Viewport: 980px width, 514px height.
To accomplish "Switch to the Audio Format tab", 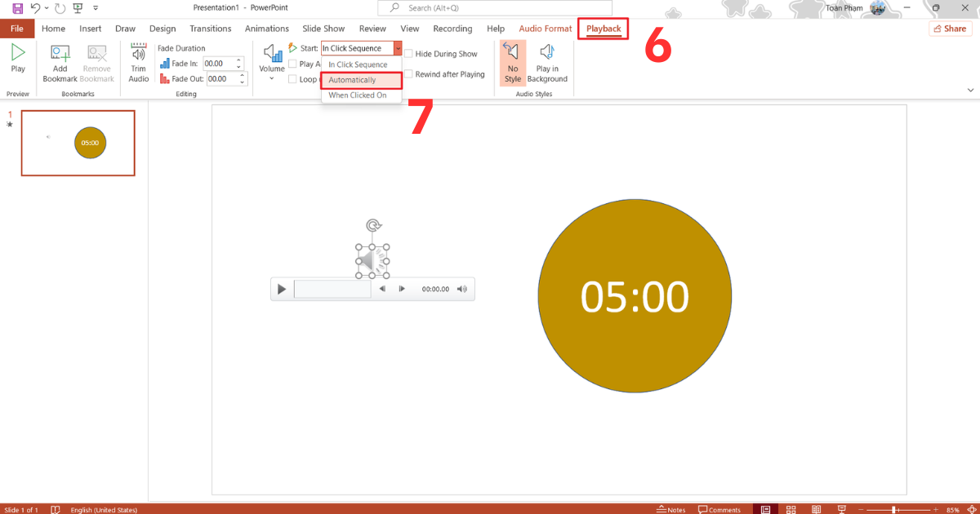I will [546, 29].
